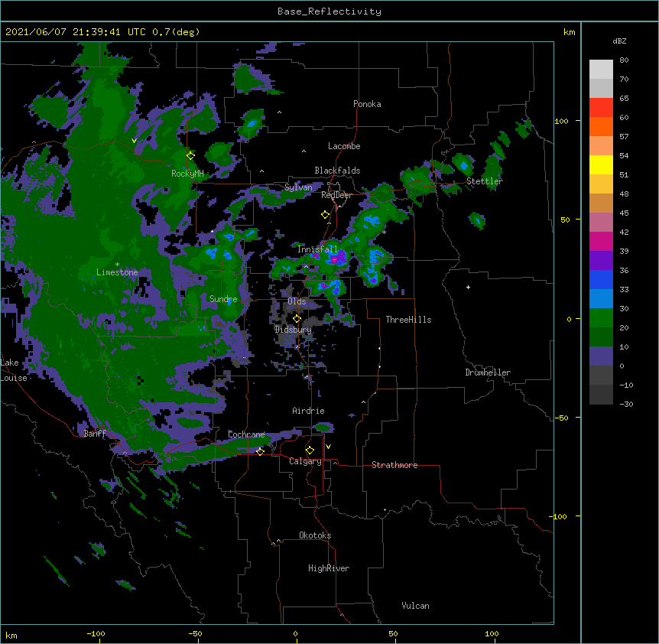Image resolution: width=659 pixels, height=644 pixels.
Task: Click the Okotoks label
Action: tap(315, 535)
